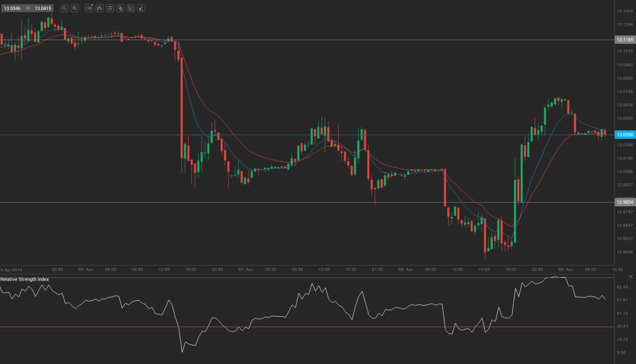Open the indicators settings sliders icon
The width and height of the screenshot is (636, 364).
[x=110, y=8]
